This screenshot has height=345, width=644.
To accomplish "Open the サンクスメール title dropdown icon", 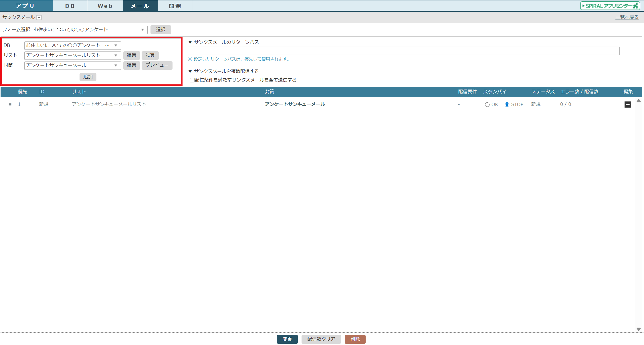I will 39,18.
